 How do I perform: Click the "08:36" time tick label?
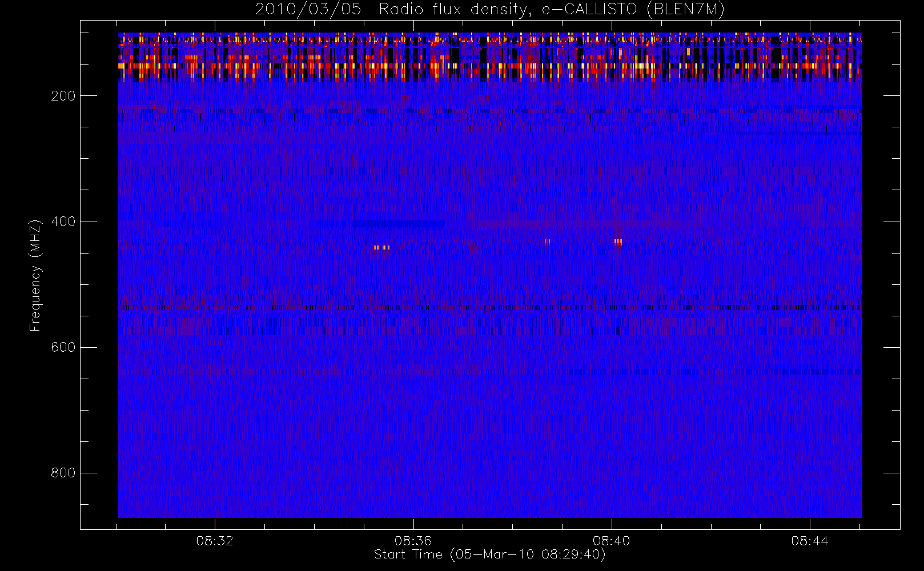click(x=413, y=541)
